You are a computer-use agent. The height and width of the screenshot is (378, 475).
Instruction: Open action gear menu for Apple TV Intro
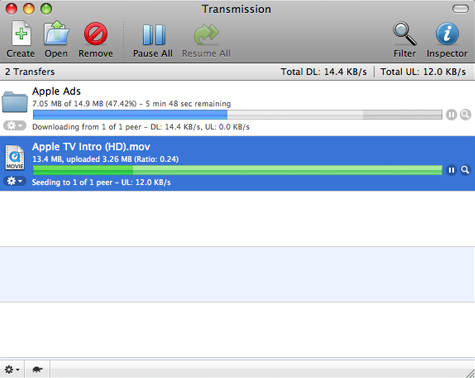[15, 181]
